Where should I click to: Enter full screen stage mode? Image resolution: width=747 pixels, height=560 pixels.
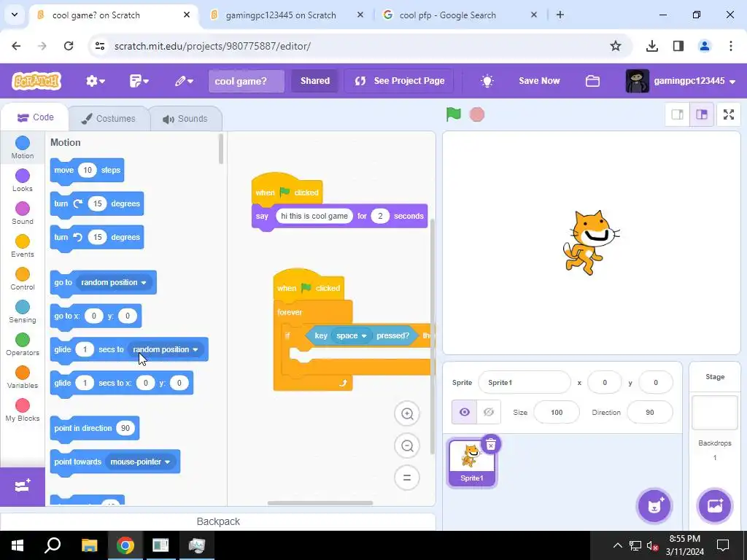(x=729, y=114)
